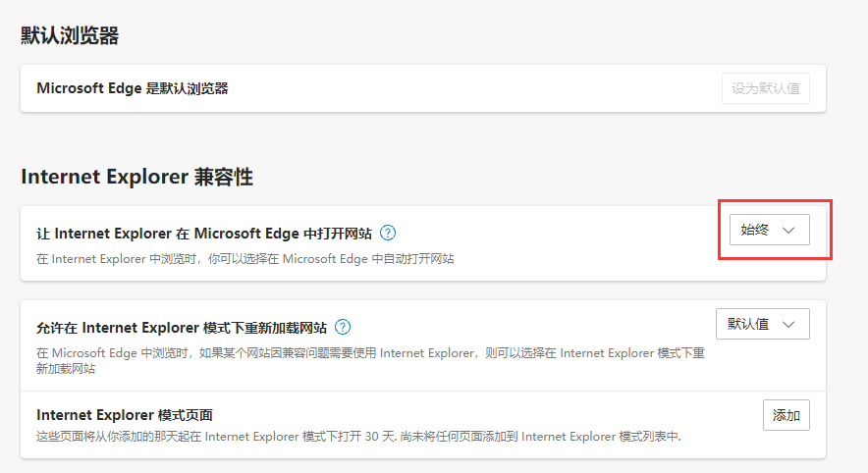Viewport: 868px width, 473px height.
Task: Click the 设为默认值 button
Action: coord(765,88)
